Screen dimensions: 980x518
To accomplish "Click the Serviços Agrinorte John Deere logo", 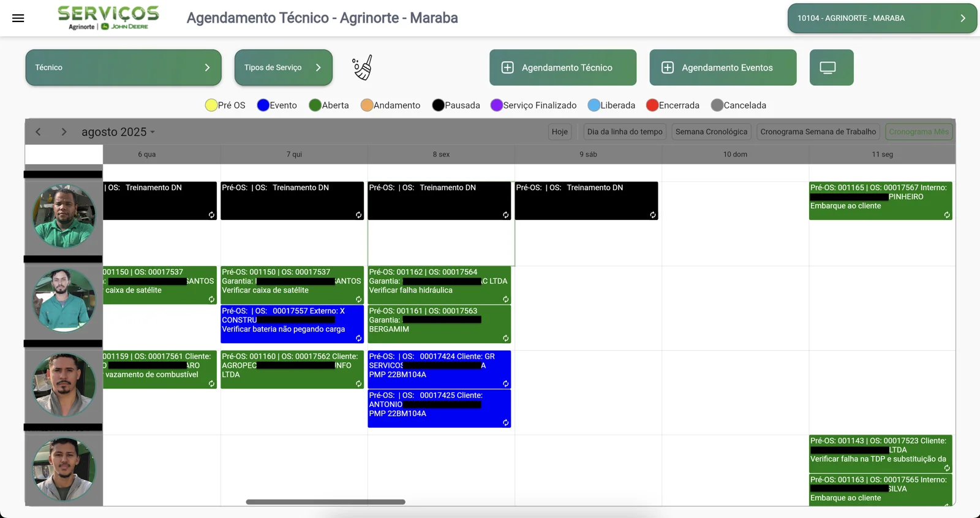I will [x=108, y=18].
